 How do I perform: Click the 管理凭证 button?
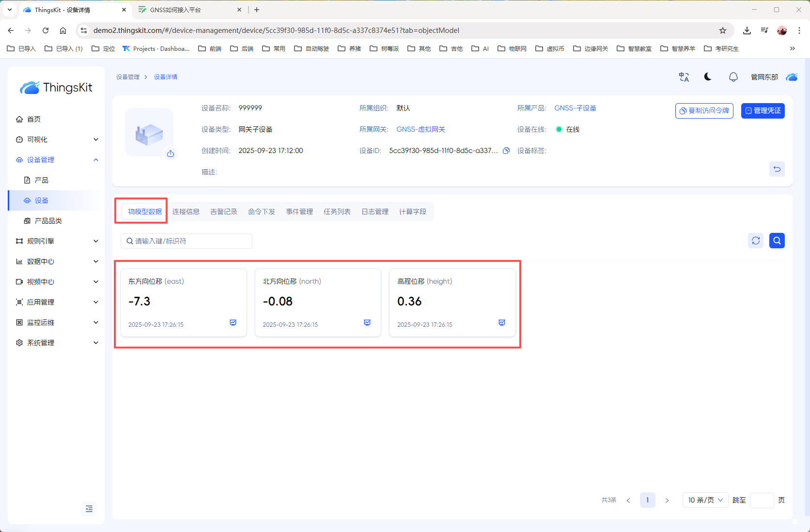point(763,111)
